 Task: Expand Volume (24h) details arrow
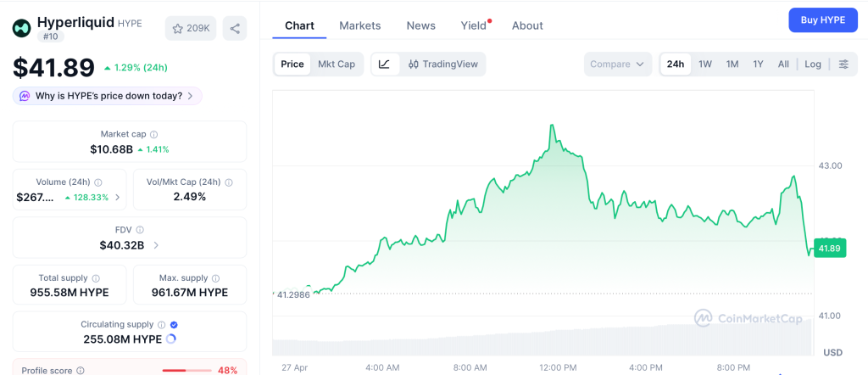click(117, 197)
